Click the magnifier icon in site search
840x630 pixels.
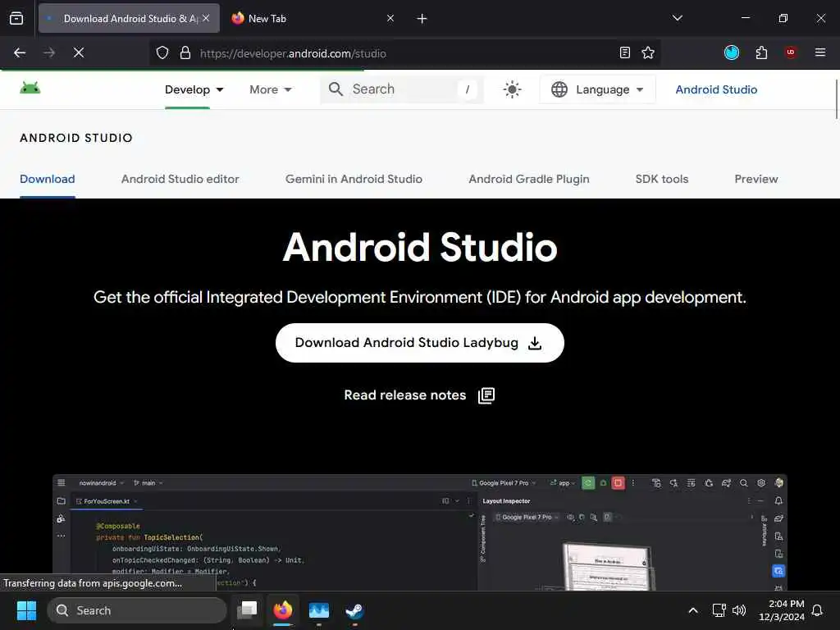(x=336, y=89)
